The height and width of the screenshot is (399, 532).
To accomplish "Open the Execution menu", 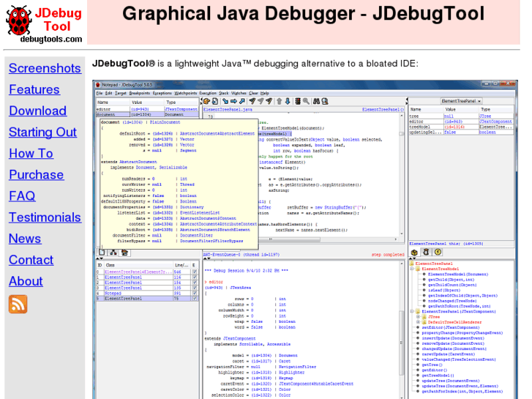I will (208, 93).
